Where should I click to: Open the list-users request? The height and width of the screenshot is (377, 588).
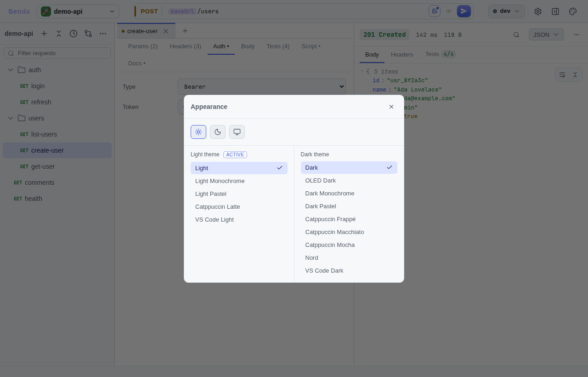click(57, 134)
